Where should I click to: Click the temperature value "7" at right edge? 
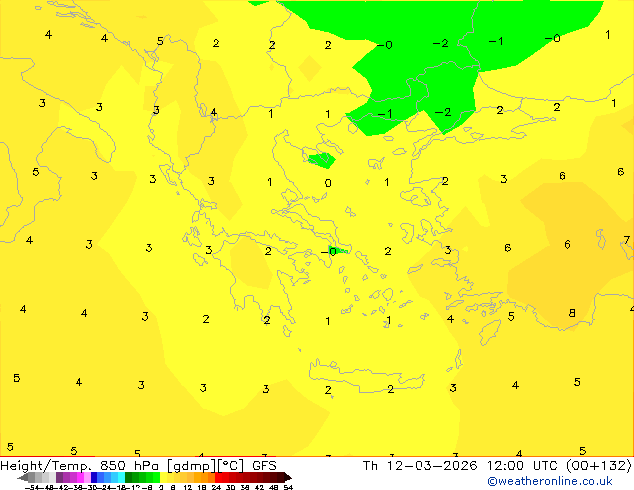pos(626,240)
